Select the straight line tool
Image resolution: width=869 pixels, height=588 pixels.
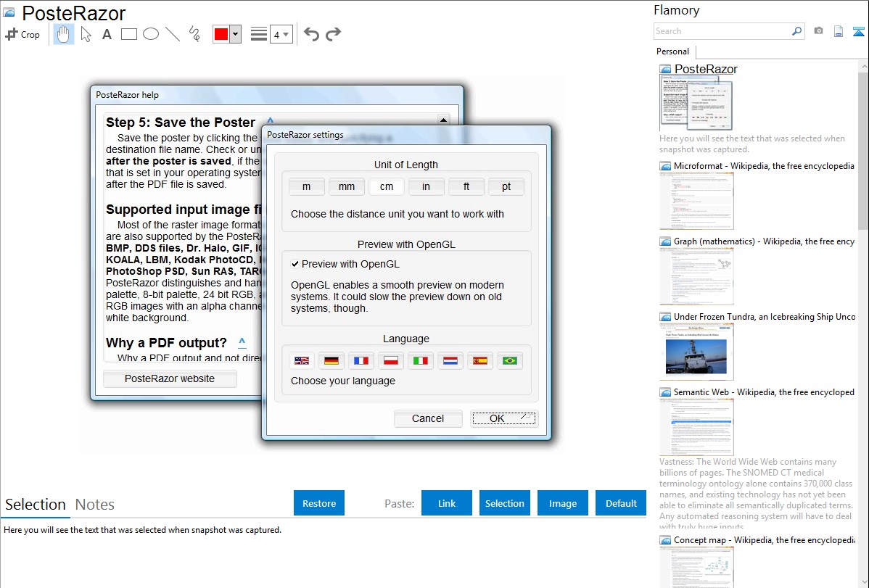[173, 34]
